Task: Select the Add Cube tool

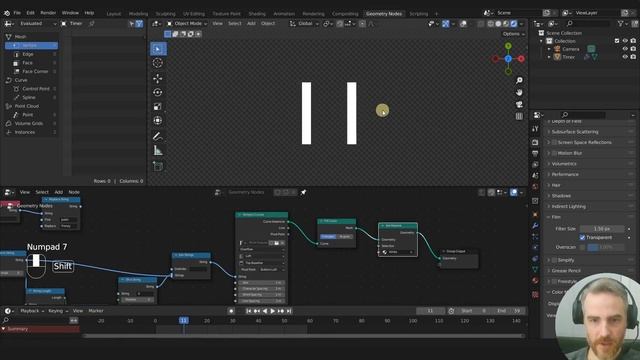Action: coord(158,166)
